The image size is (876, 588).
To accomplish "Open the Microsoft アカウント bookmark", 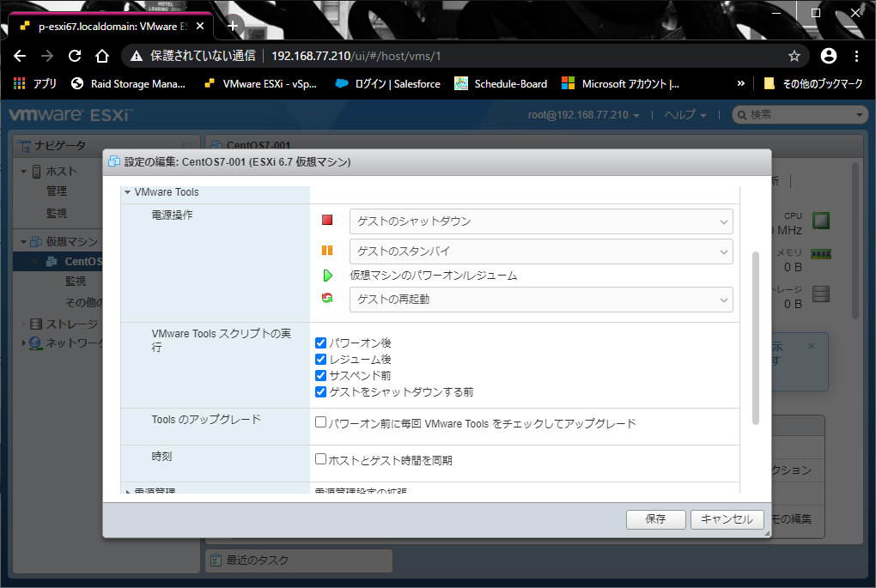I will click(x=621, y=84).
